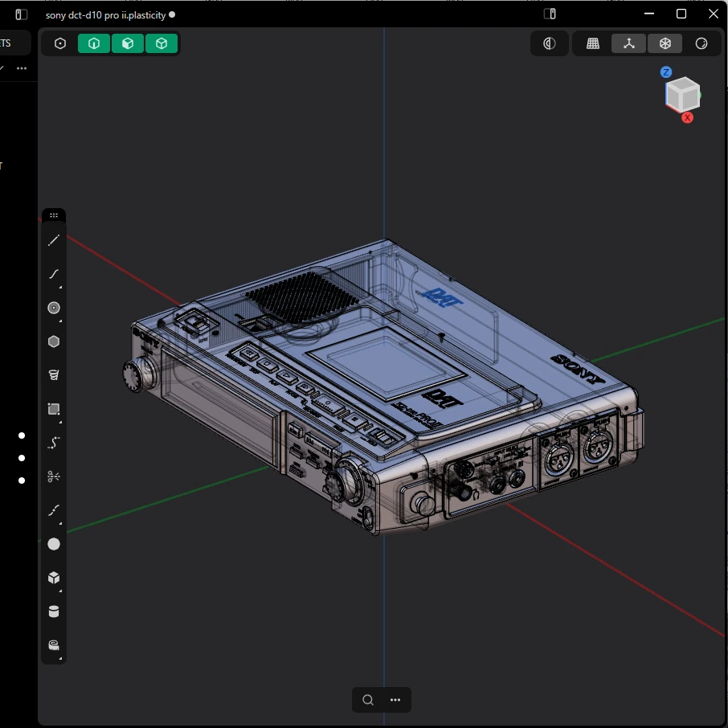Enable solid selection mode button
728x728 pixels.
click(162, 43)
